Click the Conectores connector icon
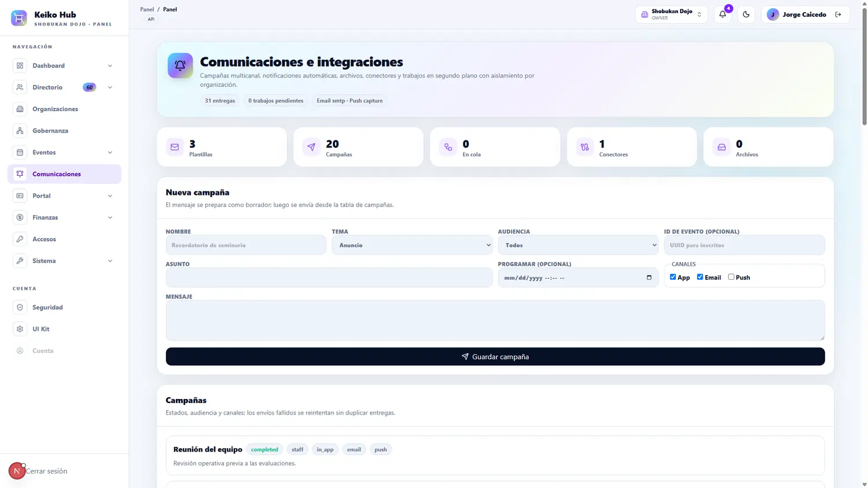Viewport: 868px width, 488px height. pos(585,147)
